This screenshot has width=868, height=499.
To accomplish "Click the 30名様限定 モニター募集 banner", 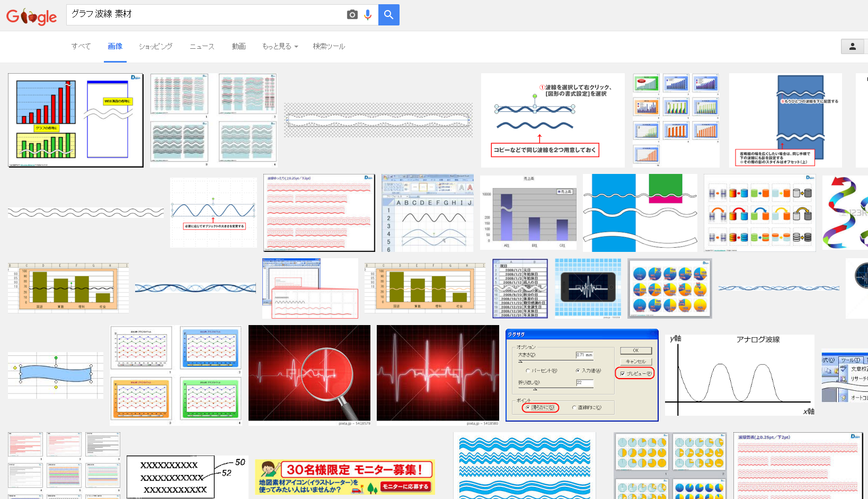I will click(x=345, y=477).
